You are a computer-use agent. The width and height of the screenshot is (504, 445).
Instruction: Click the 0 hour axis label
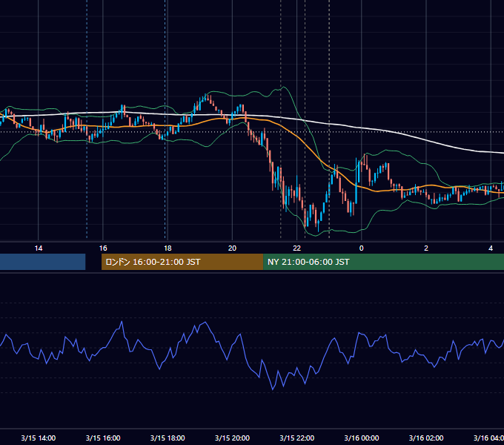coord(361,248)
